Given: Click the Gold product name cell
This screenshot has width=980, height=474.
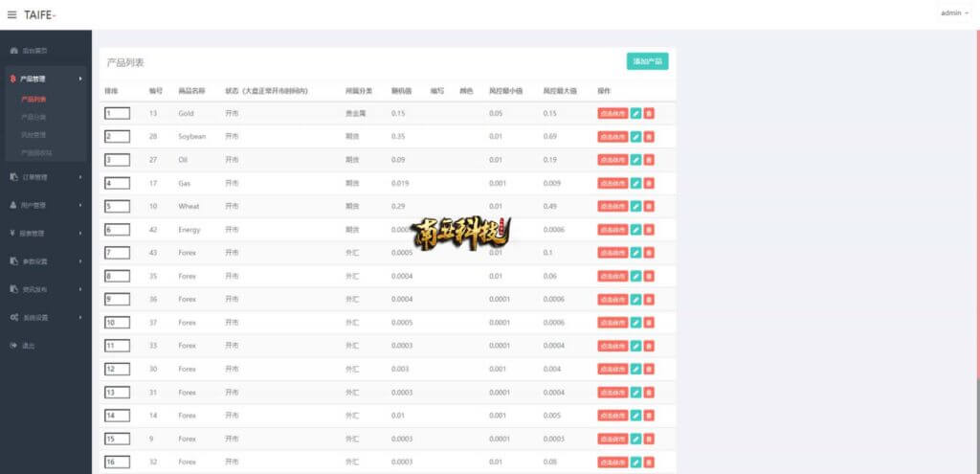Looking at the screenshot, I should 187,113.
